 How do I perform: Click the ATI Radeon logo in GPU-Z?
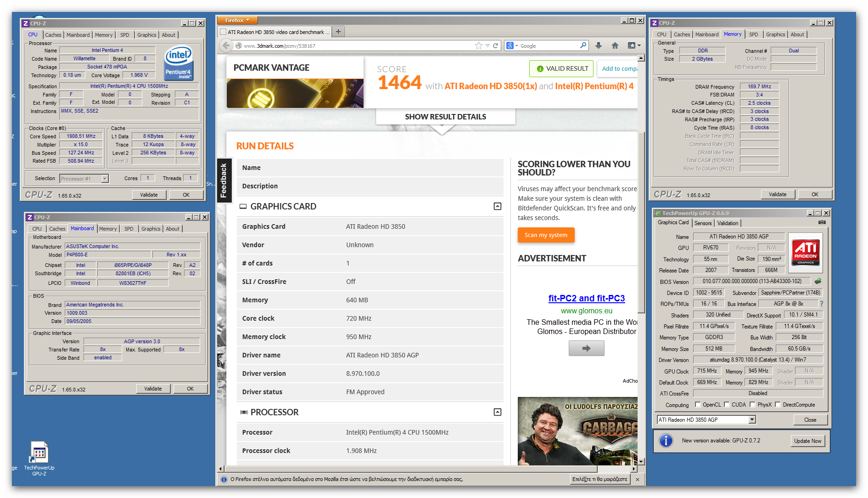pyautogui.click(x=806, y=252)
